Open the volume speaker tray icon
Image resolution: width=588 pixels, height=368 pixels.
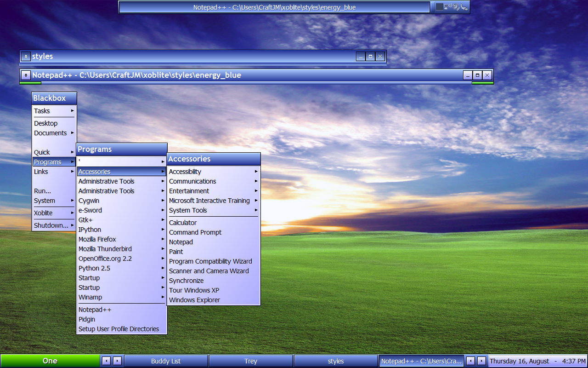click(456, 7)
